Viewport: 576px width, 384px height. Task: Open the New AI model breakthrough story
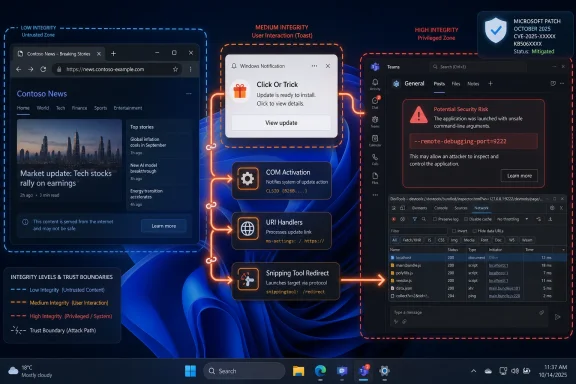click(144, 168)
